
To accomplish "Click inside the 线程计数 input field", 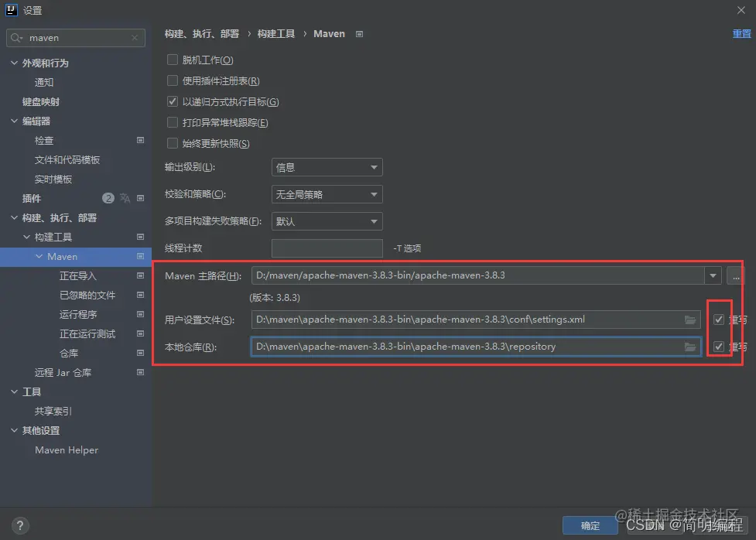I will pos(327,248).
